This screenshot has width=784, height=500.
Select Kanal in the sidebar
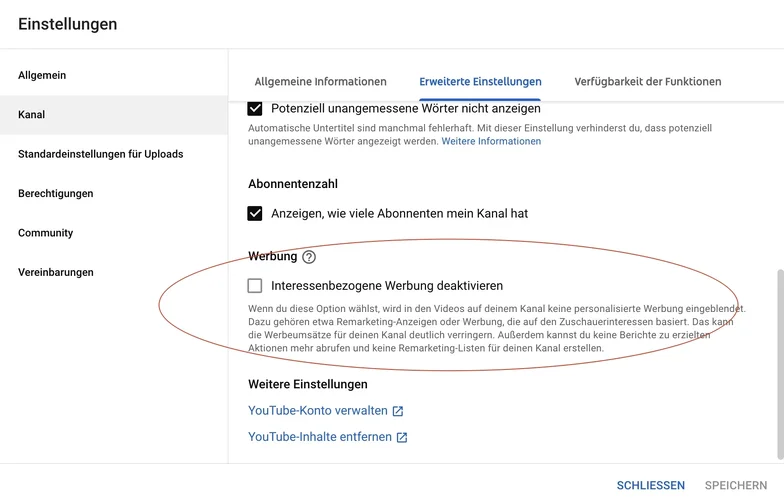coord(32,115)
